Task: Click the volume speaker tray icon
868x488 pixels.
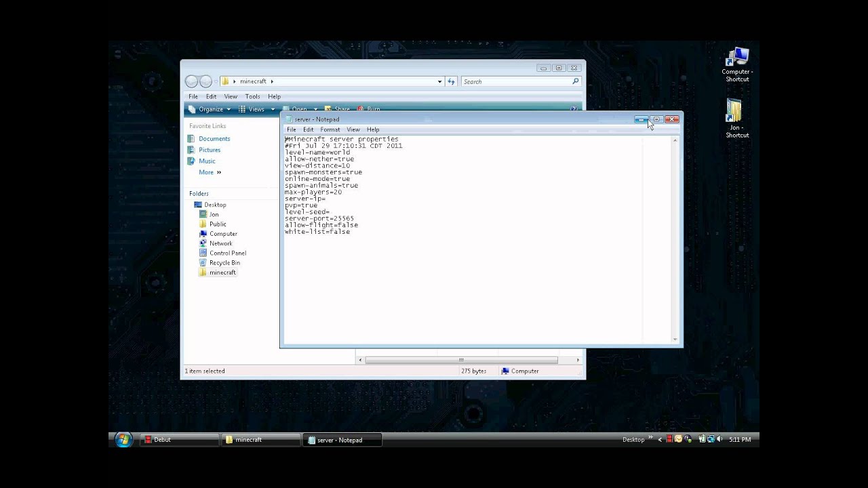Action: pos(719,439)
